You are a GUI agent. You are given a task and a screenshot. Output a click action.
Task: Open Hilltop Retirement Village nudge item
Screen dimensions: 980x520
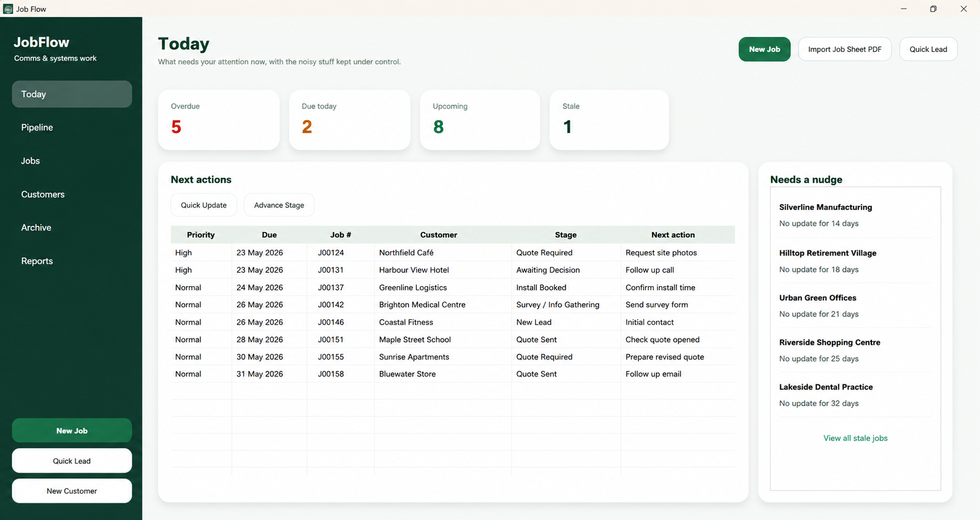[x=855, y=261]
